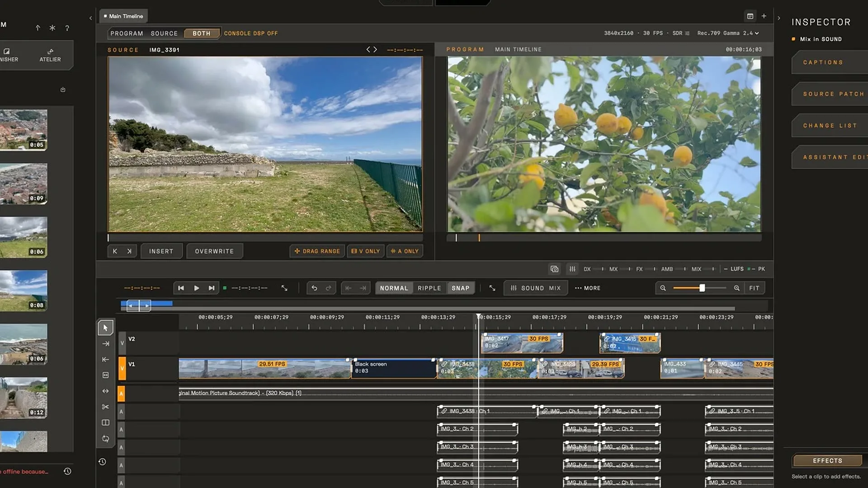Switch viewer to SOURCE tab
The width and height of the screenshot is (868, 488).
(164, 33)
